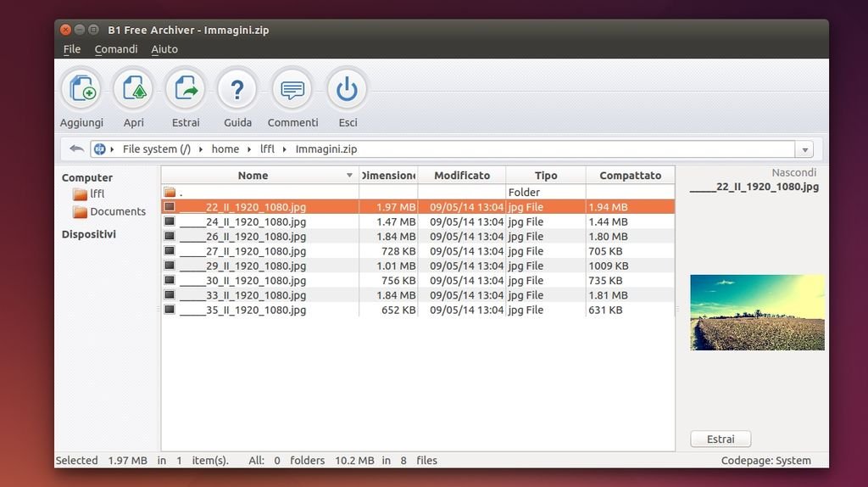Click the Nome column sort arrow
The width and height of the screenshot is (868, 487).
pos(349,176)
